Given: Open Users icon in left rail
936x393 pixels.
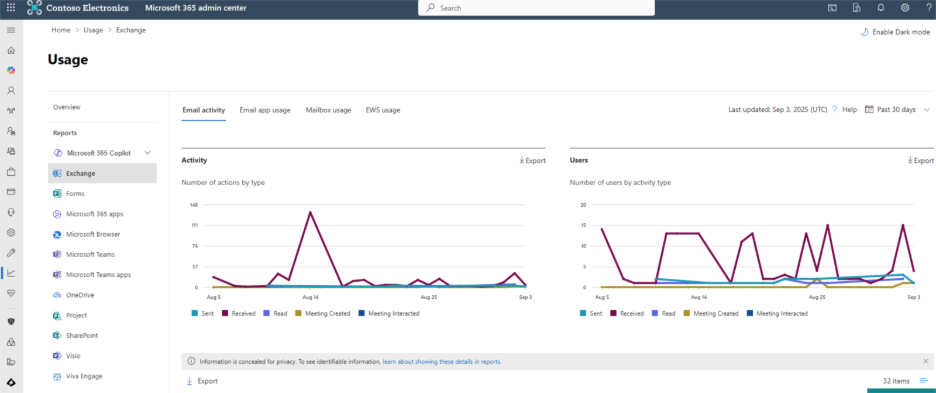Looking at the screenshot, I should tap(11, 91).
